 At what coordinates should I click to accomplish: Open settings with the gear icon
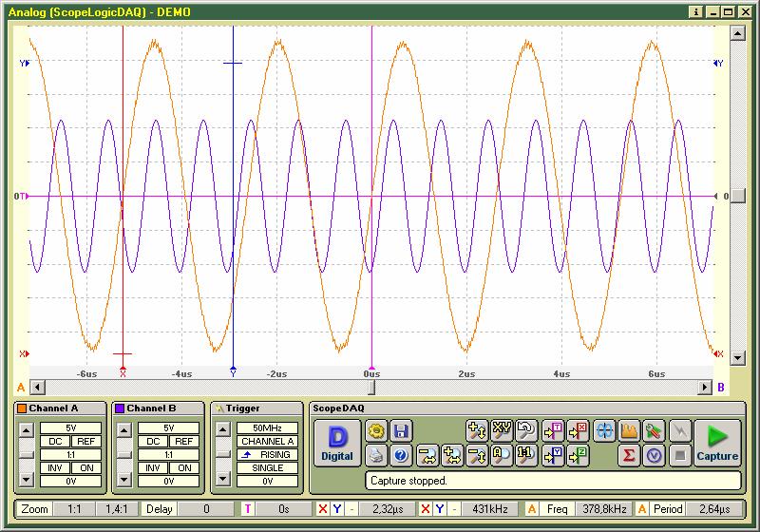(x=376, y=430)
